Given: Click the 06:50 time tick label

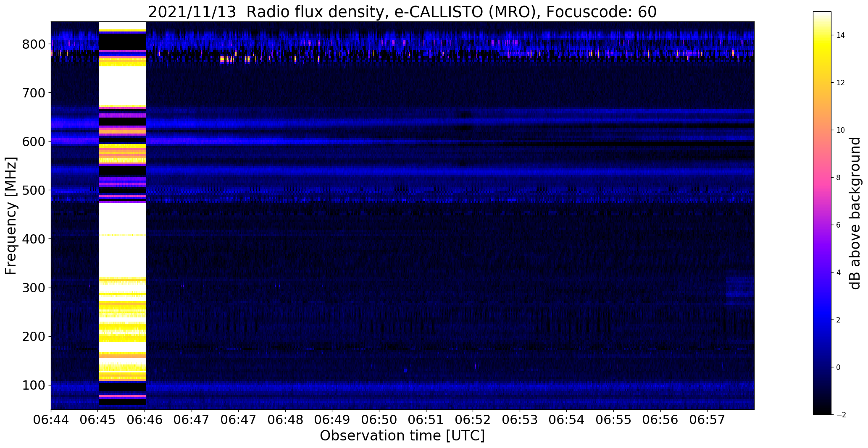Looking at the screenshot, I should (379, 420).
